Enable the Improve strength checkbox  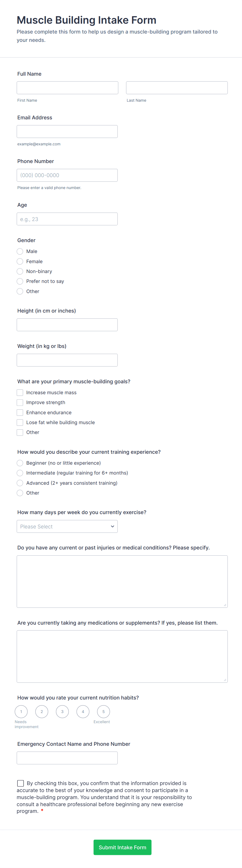pos(20,402)
